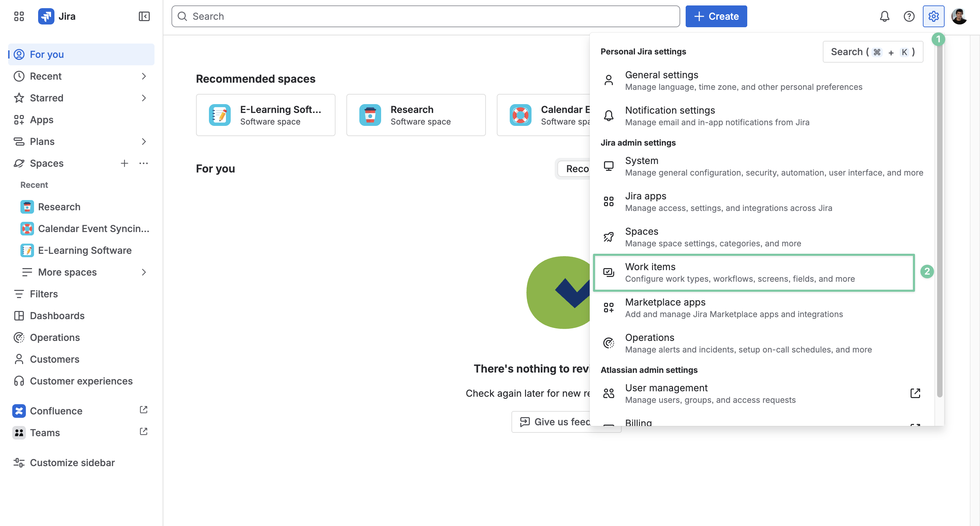Click the Jira apps grid icon
The width and height of the screenshot is (980, 526).
pos(608,201)
